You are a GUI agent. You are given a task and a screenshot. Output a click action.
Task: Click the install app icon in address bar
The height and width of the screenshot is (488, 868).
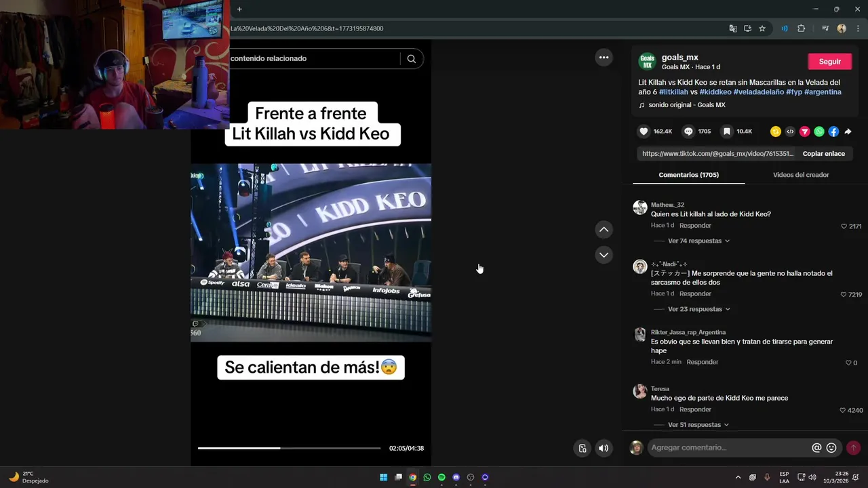(x=747, y=28)
